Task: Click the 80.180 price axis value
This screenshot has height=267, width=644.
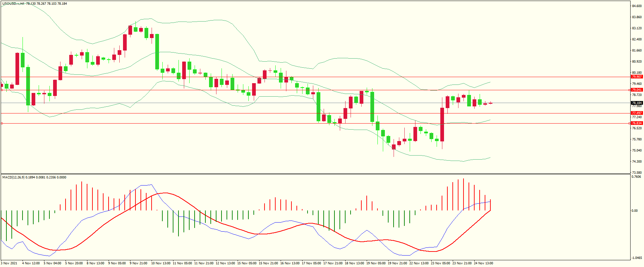Action: click(x=637, y=73)
